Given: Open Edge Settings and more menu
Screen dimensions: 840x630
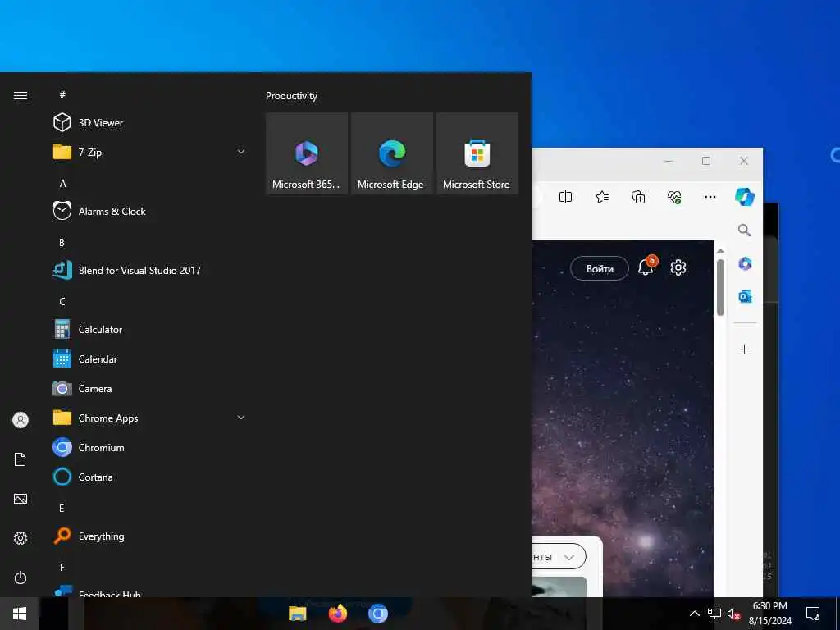Looking at the screenshot, I should 710,197.
